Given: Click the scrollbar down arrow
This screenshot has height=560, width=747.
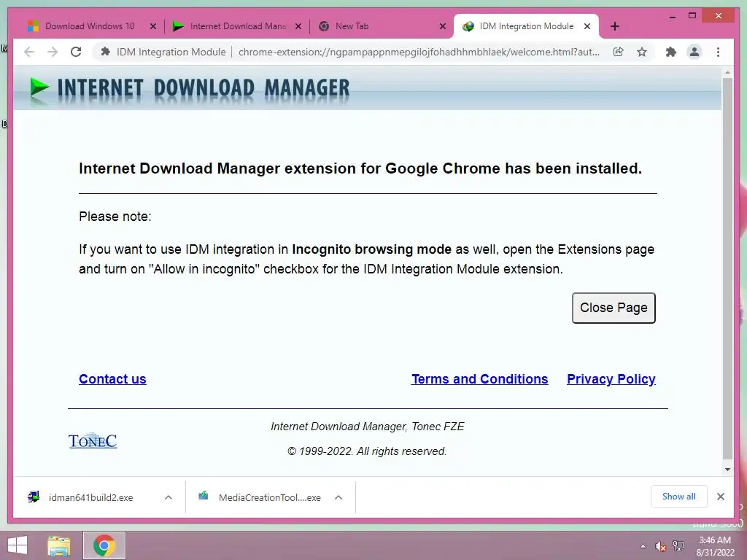Looking at the screenshot, I should tap(727, 469).
